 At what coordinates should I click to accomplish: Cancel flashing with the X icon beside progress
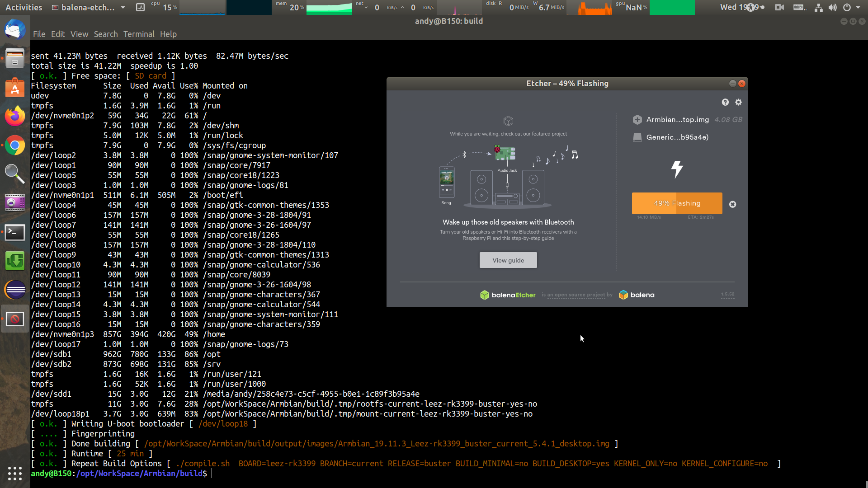tap(732, 204)
